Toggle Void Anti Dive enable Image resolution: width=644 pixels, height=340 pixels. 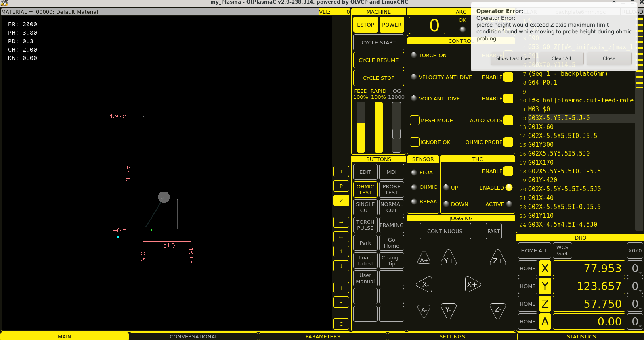click(508, 98)
